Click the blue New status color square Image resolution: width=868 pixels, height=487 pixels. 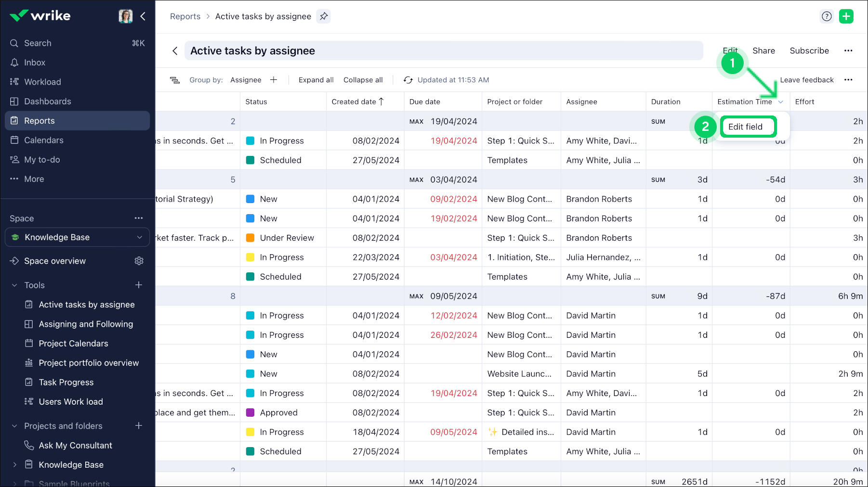[x=250, y=199]
